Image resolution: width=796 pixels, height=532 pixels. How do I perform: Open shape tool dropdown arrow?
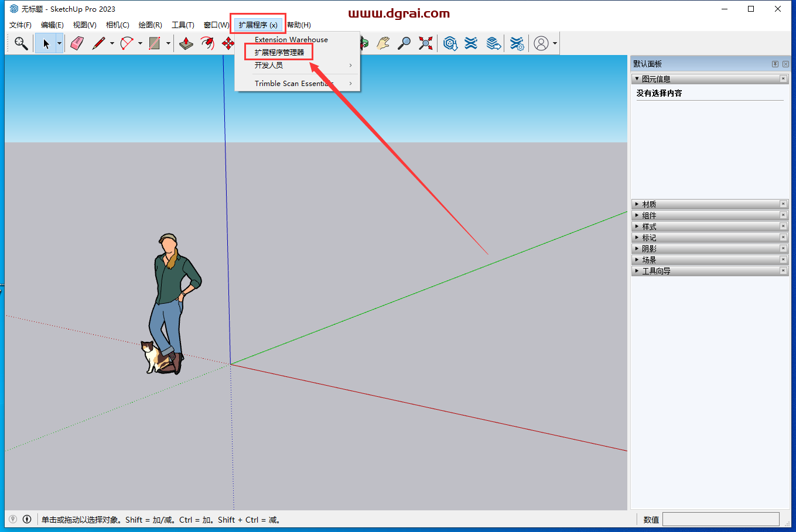pyautogui.click(x=168, y=43)
